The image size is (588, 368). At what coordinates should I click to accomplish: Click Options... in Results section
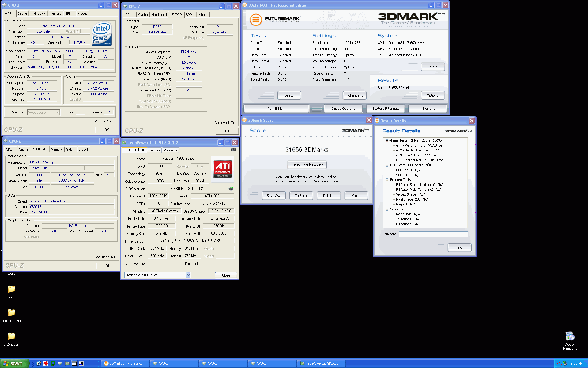point(433,95)
